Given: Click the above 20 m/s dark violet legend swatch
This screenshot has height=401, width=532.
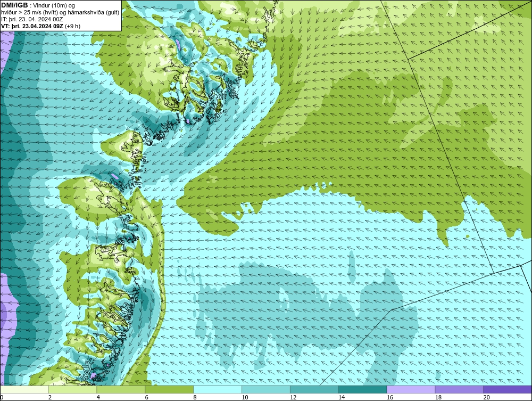Looking at the screenshot, I should [x=508, y=389].
